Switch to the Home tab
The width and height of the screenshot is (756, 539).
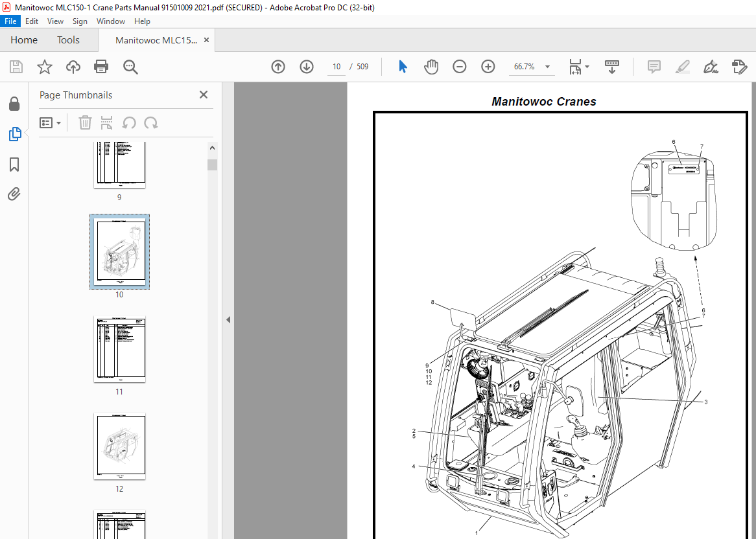24,40
